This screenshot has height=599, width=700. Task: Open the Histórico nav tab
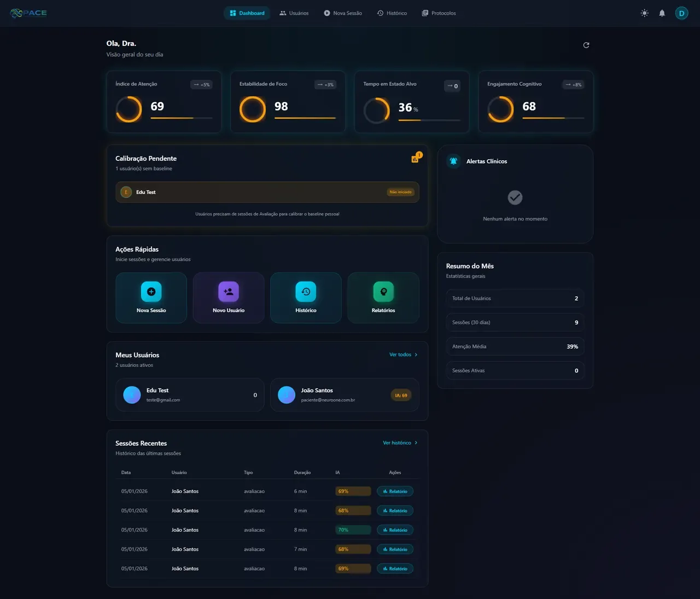coord(392,13)
